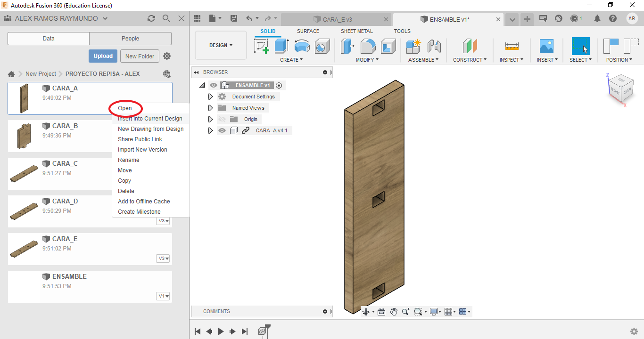Viewport: 644px width, 339px height.
Task: Click the Measure ruler icon
Action: [511, 46]
